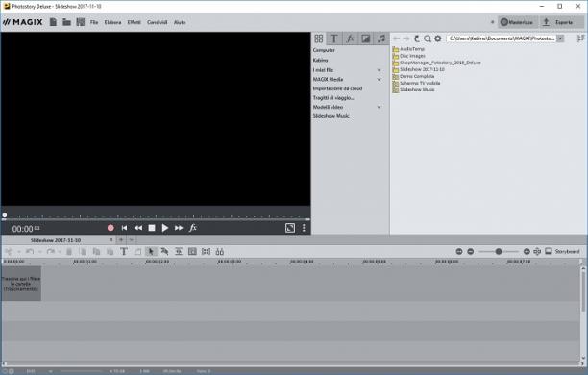Open the Effetti menu

pyautogui.click(x=134, y=22)
